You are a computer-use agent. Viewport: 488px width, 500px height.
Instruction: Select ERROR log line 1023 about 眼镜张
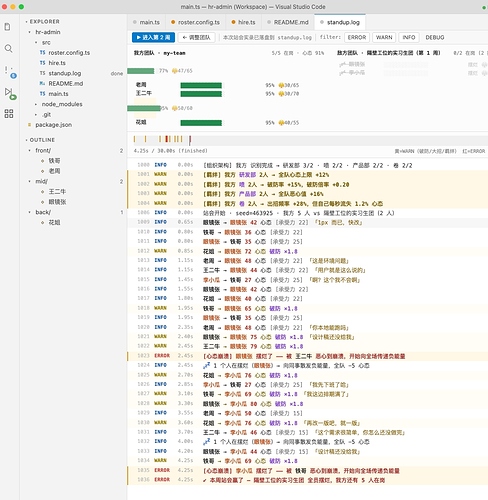(x=307, y=356)
